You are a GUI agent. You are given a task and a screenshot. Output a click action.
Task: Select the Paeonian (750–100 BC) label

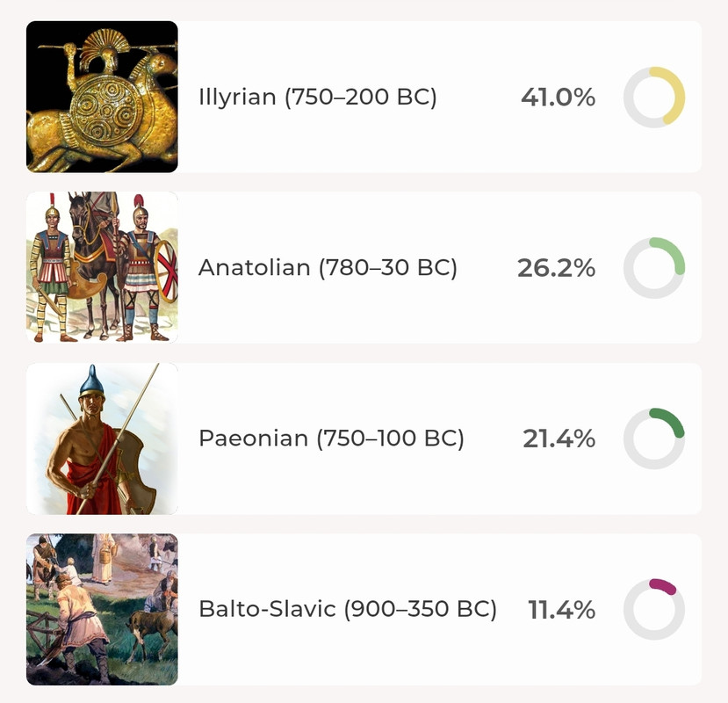pyautogui.click(x=331, y=438)
